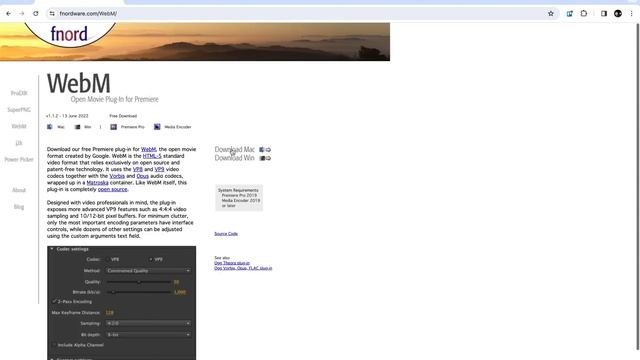The height and width of the screenshot is (360, 640).
Task: Follow the Matroska container link
Action: click(x=97, y=182)
